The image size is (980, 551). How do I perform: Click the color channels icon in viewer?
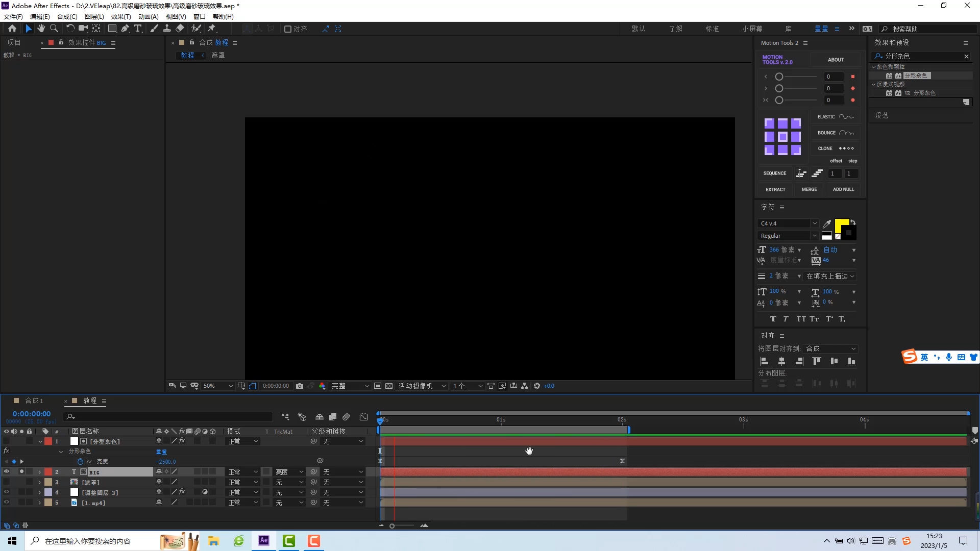tap(322, 386)
